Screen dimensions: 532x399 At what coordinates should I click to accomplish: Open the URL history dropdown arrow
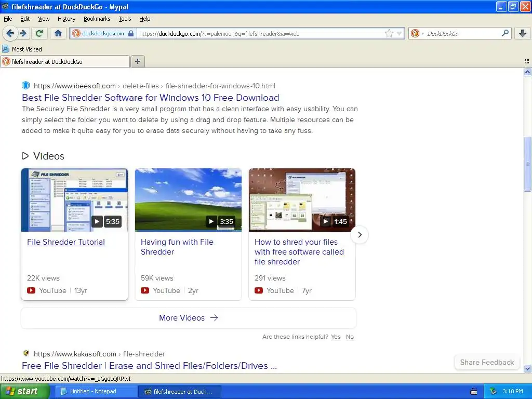[400, 33]
